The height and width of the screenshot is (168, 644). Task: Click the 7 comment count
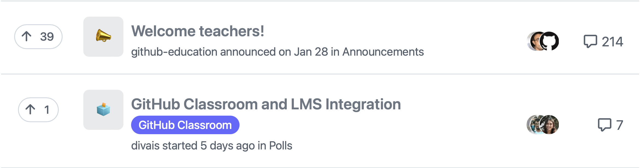(619, 125)
